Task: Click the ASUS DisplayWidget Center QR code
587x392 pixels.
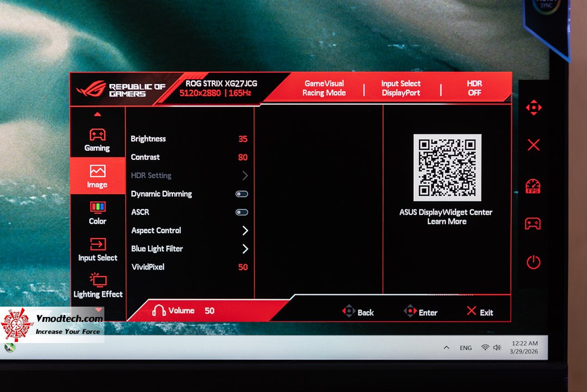Action: pyautogui.click(x=447, y=167)
